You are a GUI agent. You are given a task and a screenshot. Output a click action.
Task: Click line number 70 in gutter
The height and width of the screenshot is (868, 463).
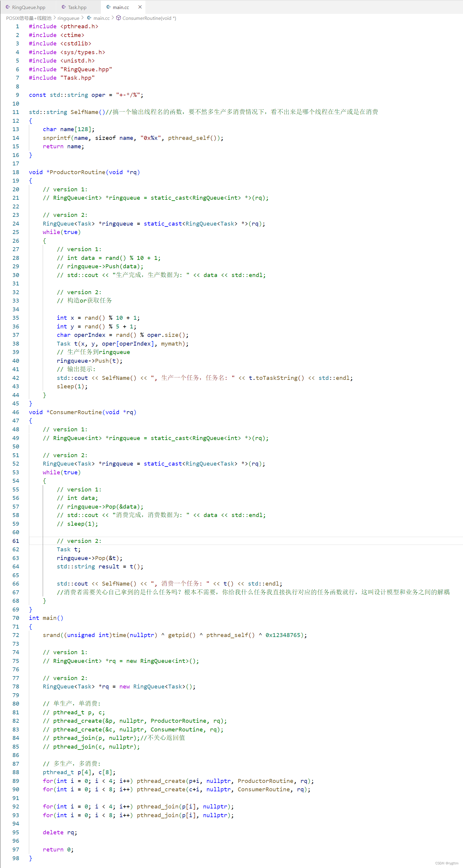point(16,618)
